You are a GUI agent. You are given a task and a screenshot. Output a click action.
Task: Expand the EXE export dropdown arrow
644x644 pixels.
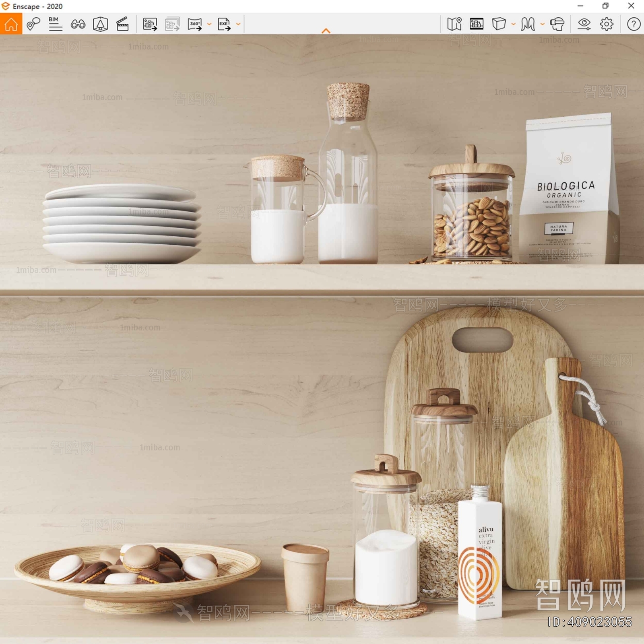[x=238, y=24]
